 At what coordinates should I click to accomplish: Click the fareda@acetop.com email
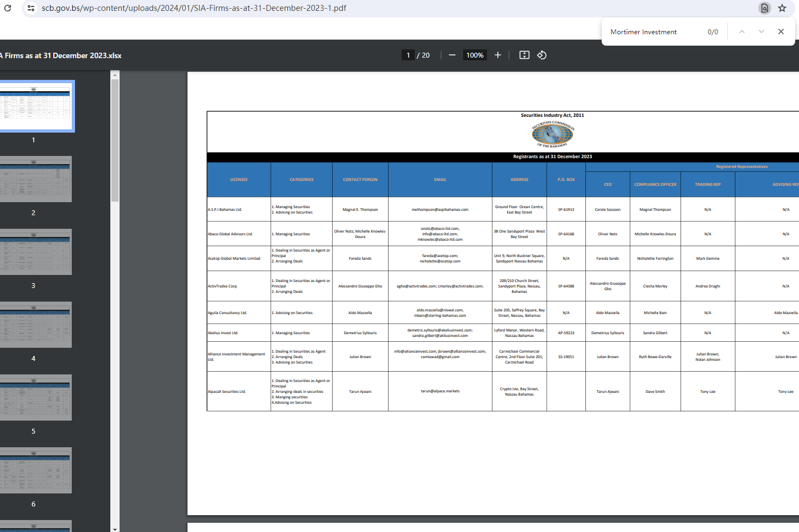tap(440, 256)
